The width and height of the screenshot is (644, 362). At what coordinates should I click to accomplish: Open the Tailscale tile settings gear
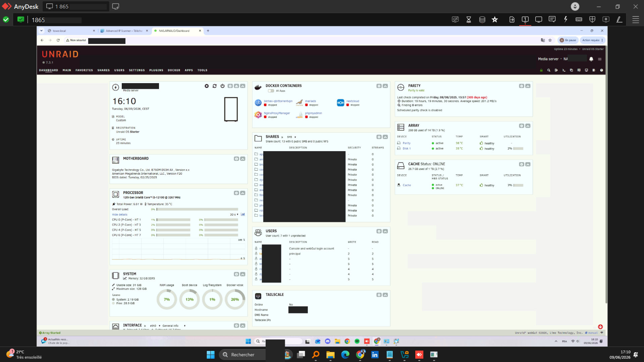tap(379, 295)
